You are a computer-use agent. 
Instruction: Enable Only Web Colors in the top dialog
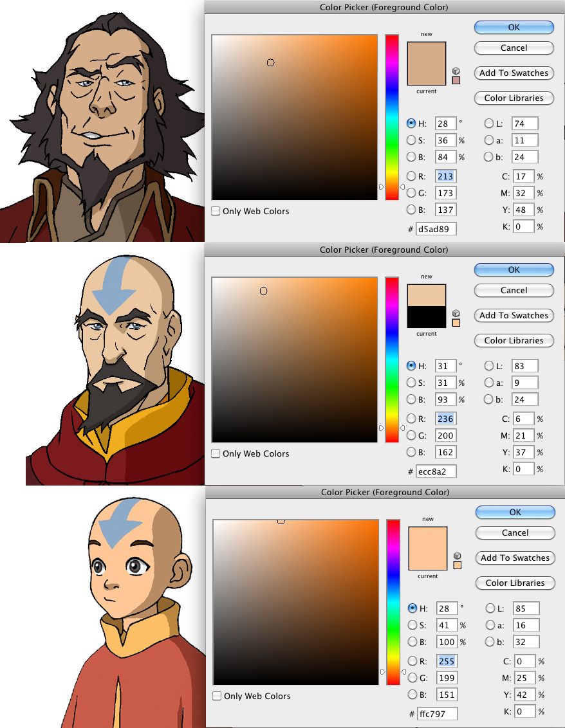tap(216, 211)
